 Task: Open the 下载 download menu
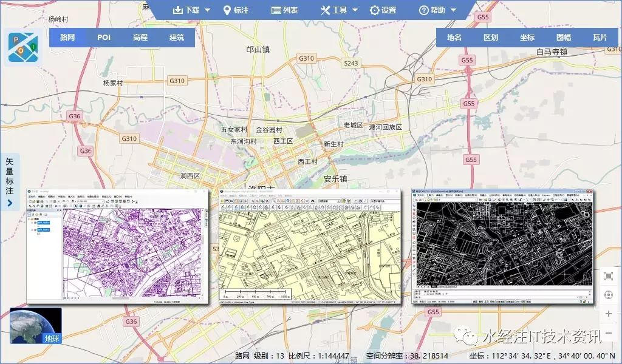pos(188,10)
